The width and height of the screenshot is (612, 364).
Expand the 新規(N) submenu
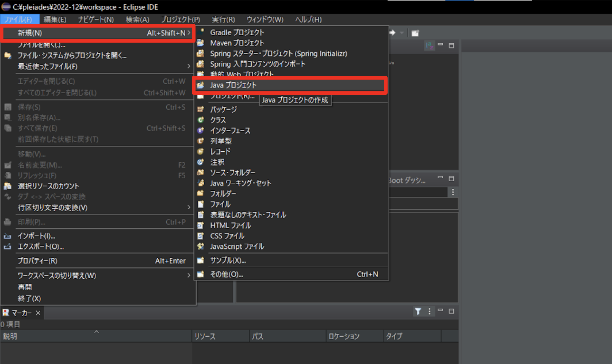[98, 33]
